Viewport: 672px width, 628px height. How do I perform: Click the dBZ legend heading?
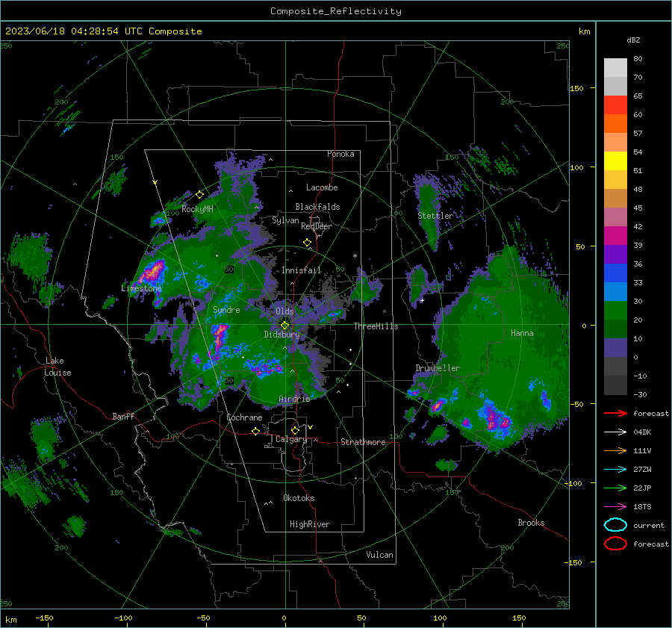click(633, 40)
